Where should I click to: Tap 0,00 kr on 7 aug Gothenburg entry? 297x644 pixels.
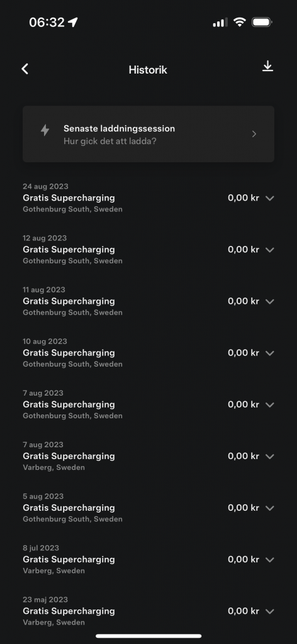244,404
